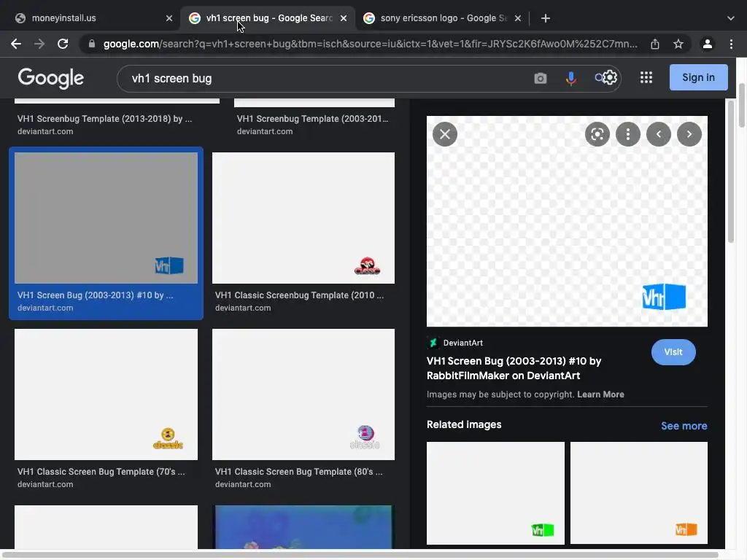Go forward one page

click(39, 44)
